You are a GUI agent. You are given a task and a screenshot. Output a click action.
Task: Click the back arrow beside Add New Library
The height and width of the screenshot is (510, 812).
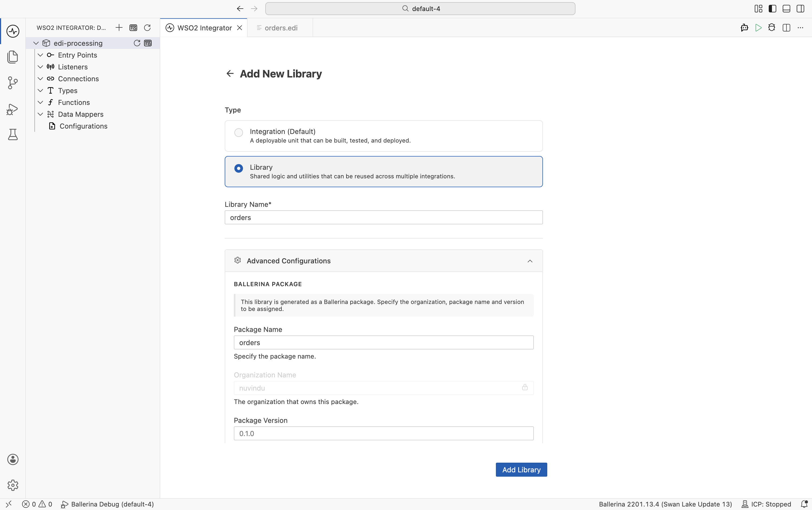(x=230, y=73)
